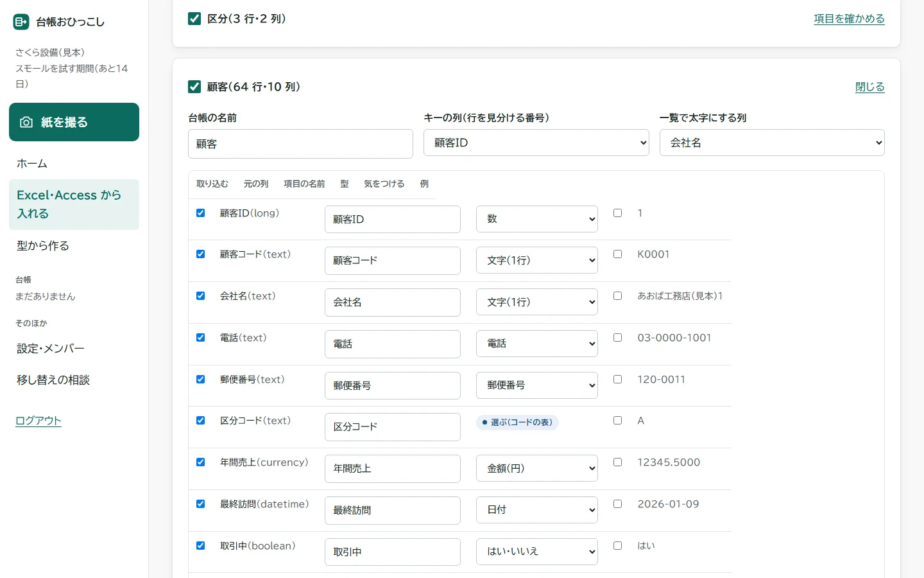The width and height of the screenshot is (924, 578).
Task: Click the example value 03-0000-1001
Action: pyautogui.click(x=674, y=338)
